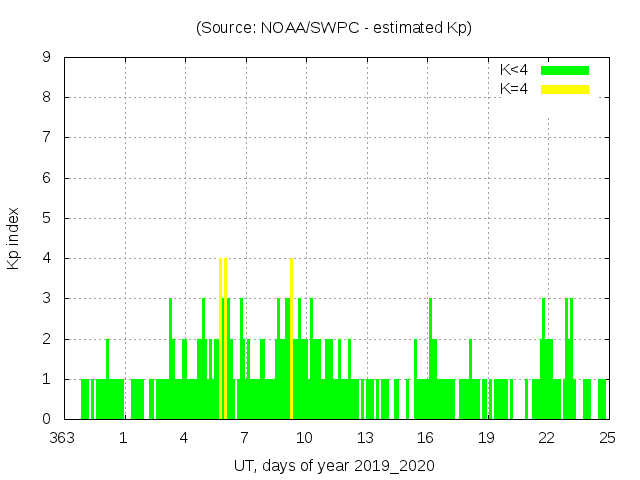Click the chart title citing NOAA/SWPC
The image size is (640, 480).
pos(334,28)
